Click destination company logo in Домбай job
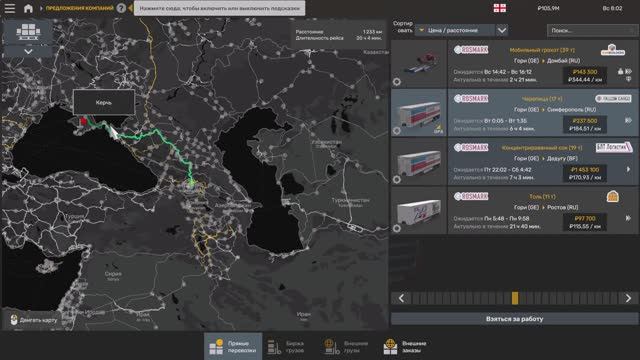This screenshot has width=640, height=360. point(613,50)
